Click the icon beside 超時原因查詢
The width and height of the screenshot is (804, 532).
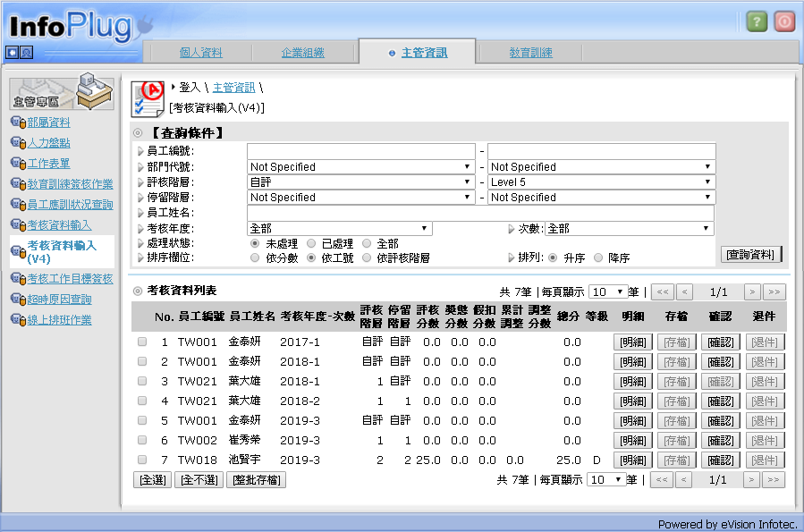pyautogui.click(x=18, y=300)
